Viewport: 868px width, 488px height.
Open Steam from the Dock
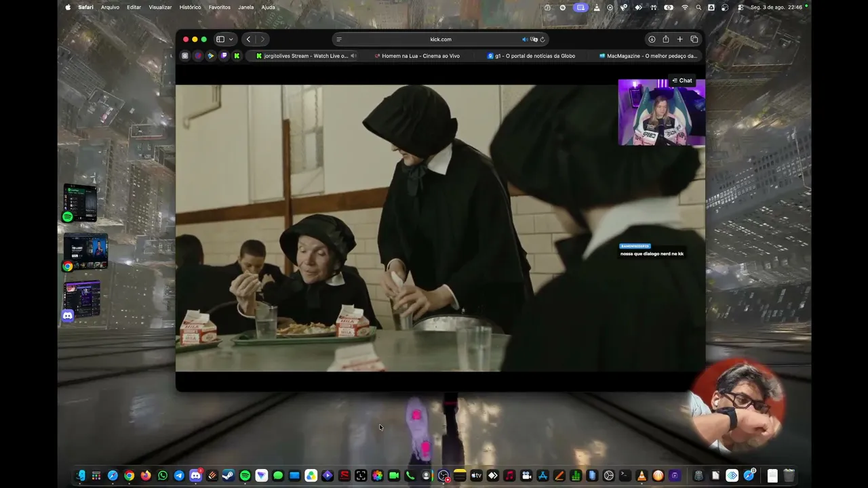pyautogui.click(x=229, y=476)
